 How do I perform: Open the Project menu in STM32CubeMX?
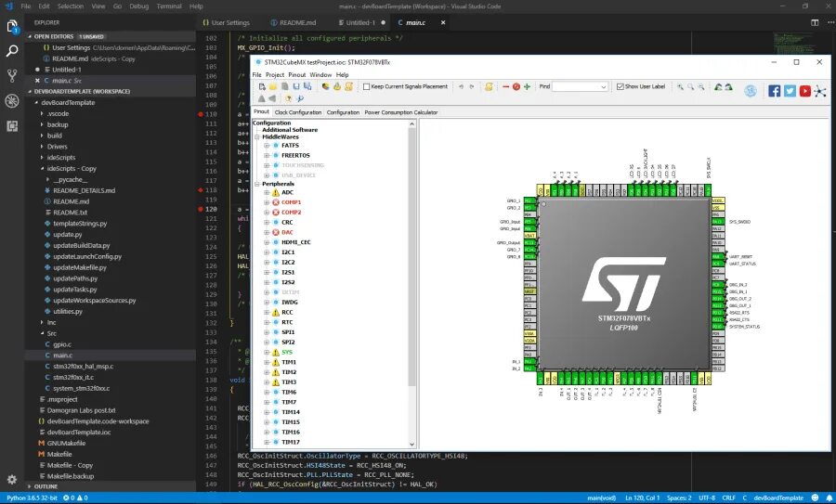[x=275, y=74]
